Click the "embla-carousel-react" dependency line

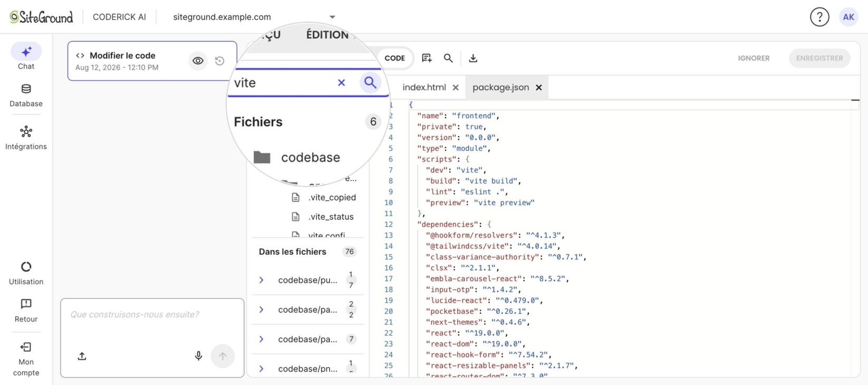497,278
